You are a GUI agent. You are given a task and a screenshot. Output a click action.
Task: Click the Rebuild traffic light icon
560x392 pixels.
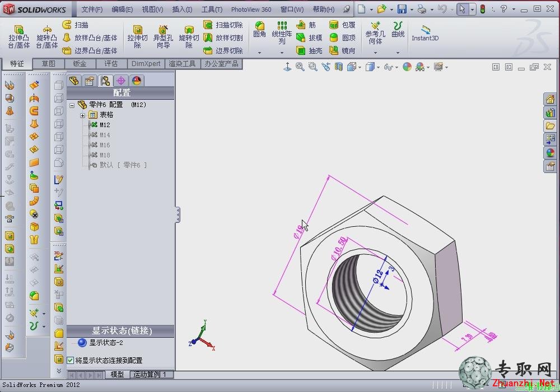tap(483, 9)
